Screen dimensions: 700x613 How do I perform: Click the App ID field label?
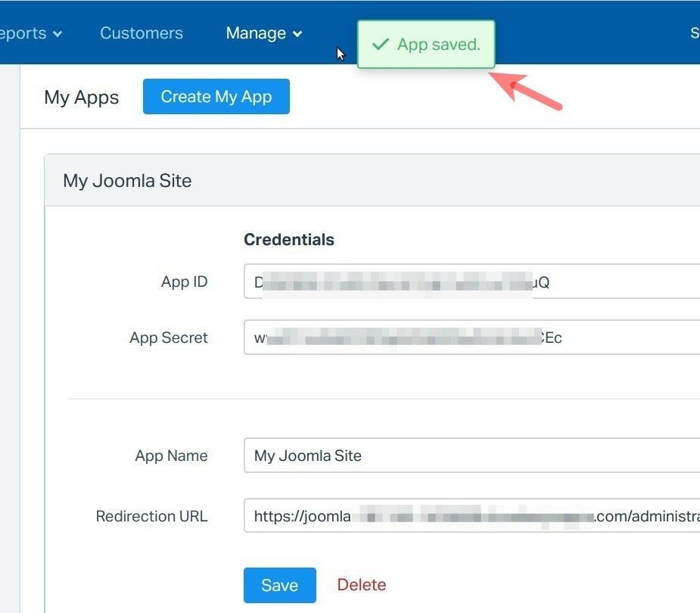point(184,282)
